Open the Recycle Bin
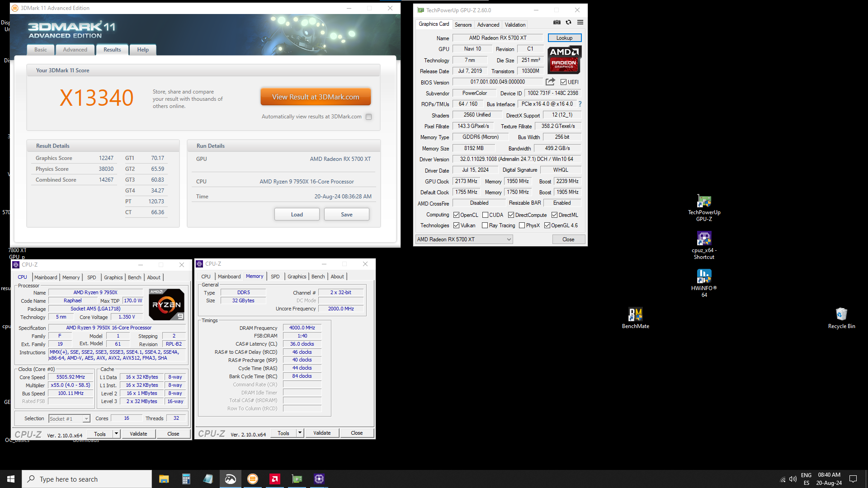 coord(841,318)
